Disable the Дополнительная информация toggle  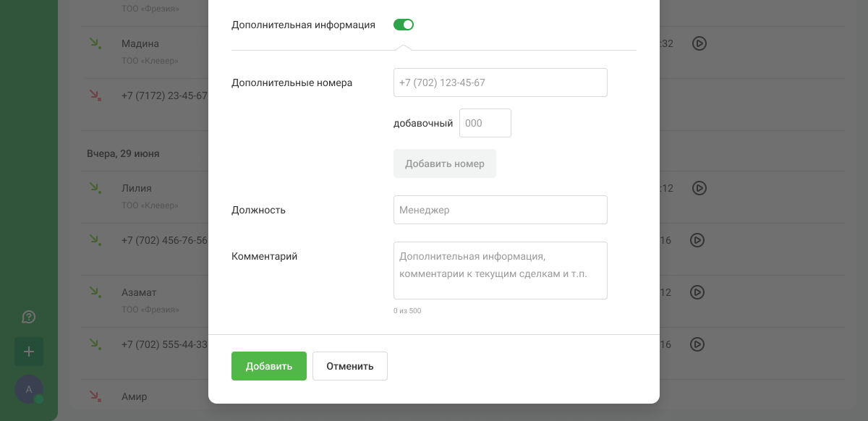pyautogui.click(x=403, y=25)
